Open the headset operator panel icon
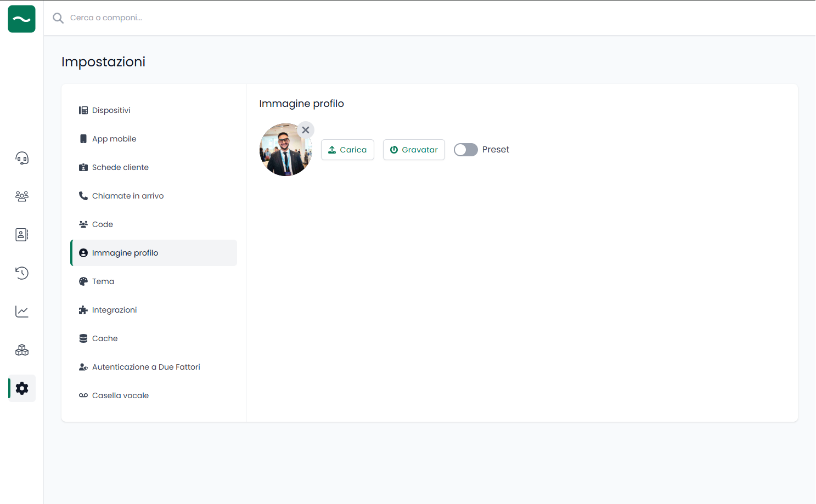This screenshot has width=816, height=504. [x=22, y=158]
